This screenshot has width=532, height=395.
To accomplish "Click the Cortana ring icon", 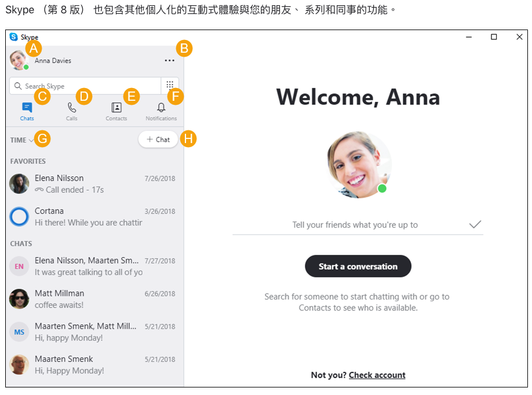I will [x=19, y=217].
